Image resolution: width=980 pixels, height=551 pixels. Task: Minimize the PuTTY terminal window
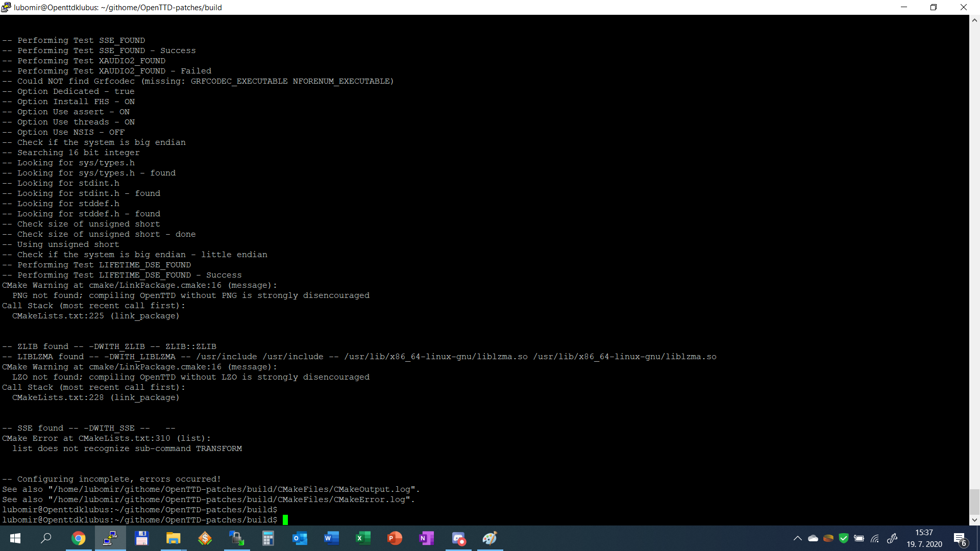tap(904, 7)
